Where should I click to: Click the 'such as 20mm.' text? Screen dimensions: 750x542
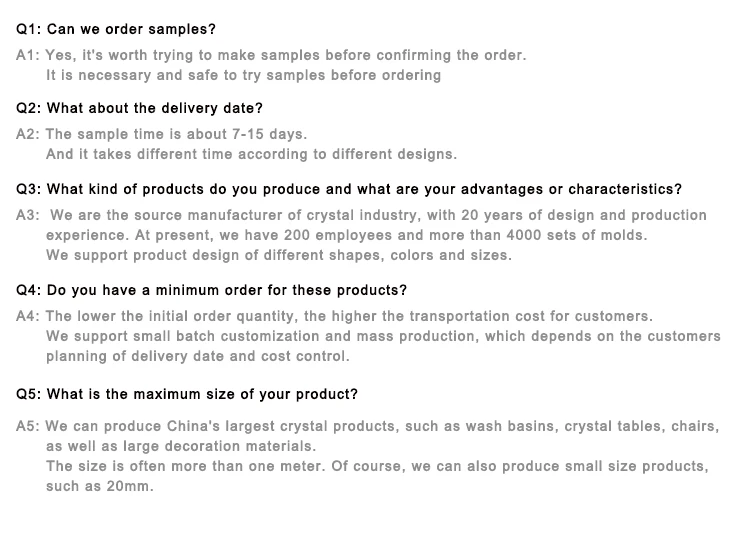tap(100, 486)
